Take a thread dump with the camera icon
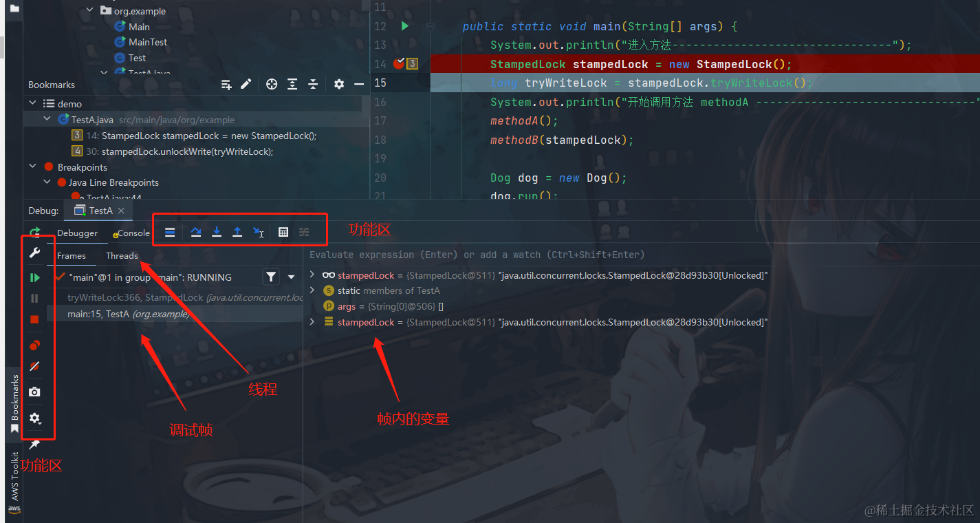The height and width of the screenshot is (523, 980). [x=35, y=392]
